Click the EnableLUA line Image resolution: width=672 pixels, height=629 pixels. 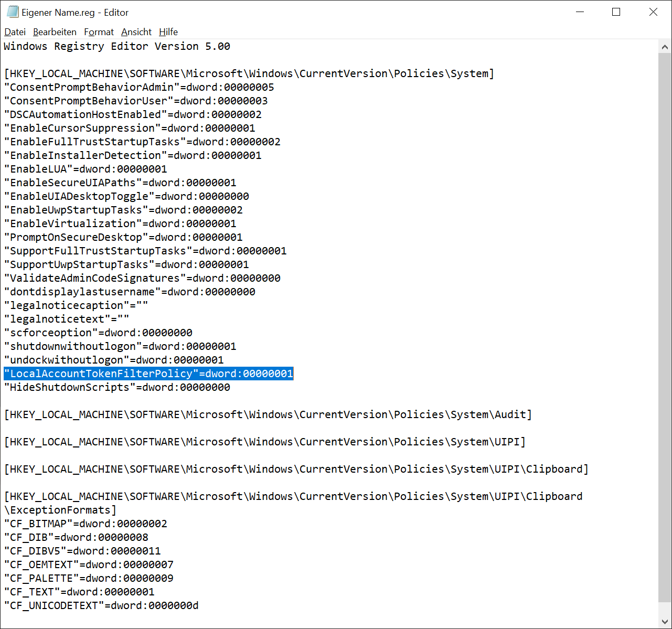point(86,169)
